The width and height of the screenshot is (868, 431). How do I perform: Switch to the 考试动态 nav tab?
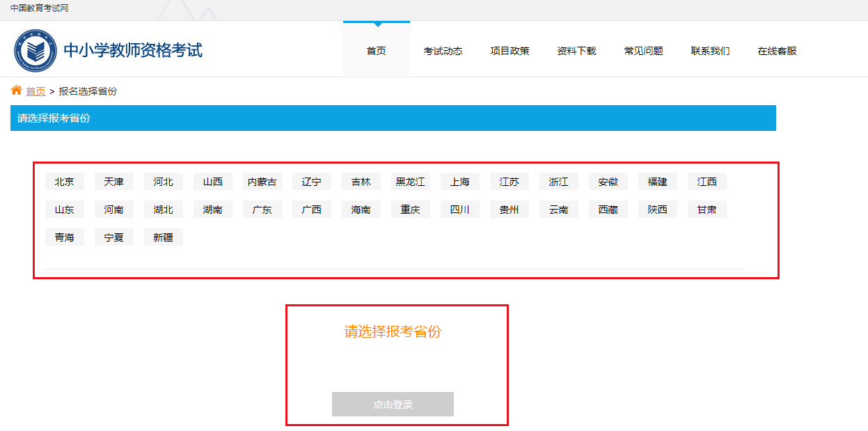point(443,51)
